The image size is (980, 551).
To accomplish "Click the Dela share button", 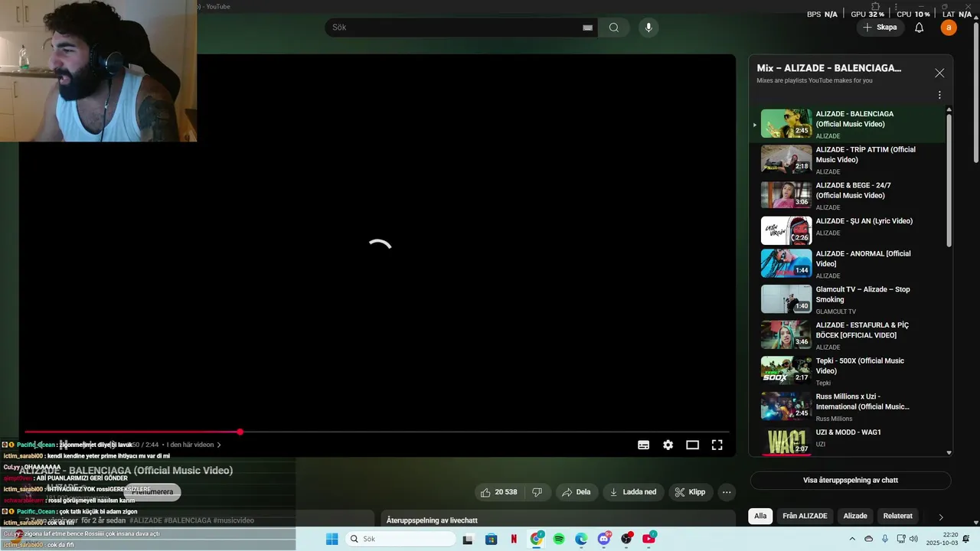I will [577, 492].
